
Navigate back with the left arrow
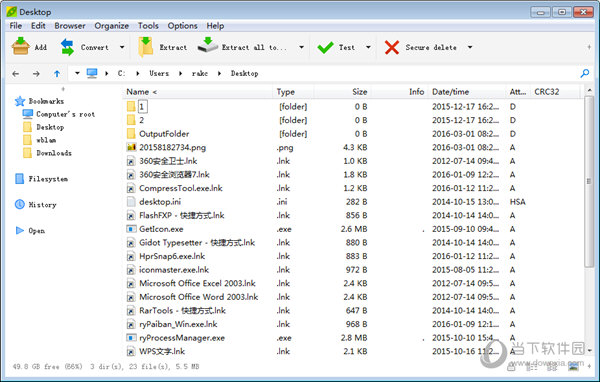(16, 73)
